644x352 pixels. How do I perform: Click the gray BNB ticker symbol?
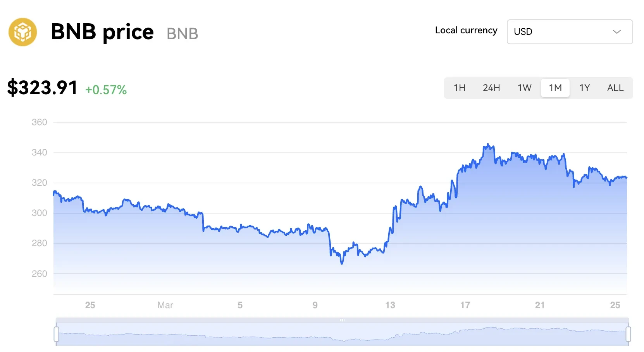coord(182,34)
